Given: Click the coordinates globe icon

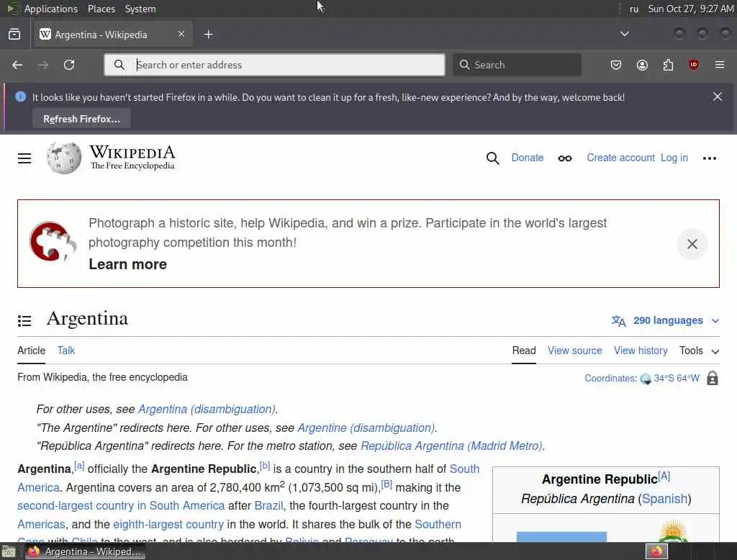Looking at the screenshot, I should 646,379.
